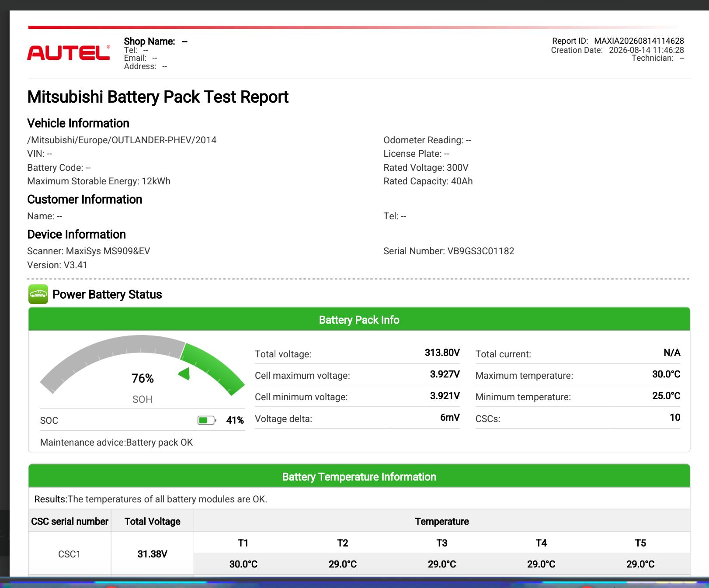Viewport: 709px width, 588px height.
Task: Click the T1 column header
Action: tap(243, 543)
